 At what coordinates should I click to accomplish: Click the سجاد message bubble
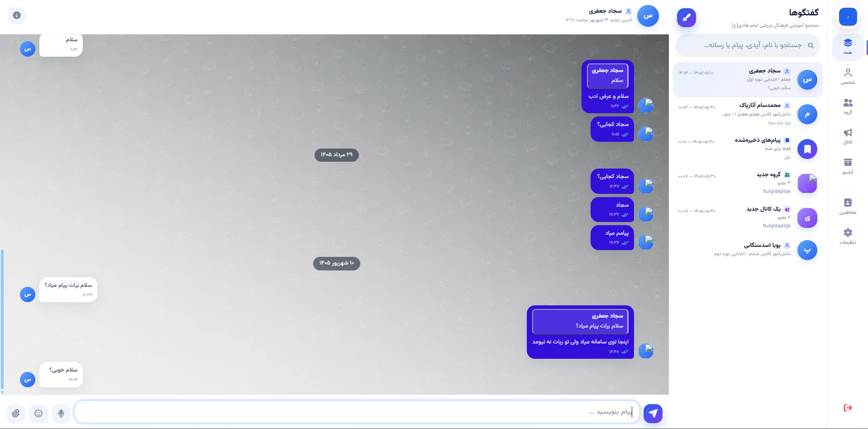pyautogui.click(x=612, y=209)
